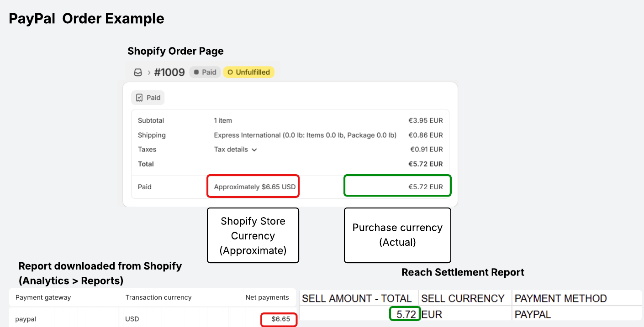Image resolution: width=644 pixels, height=327 pixels.
Task: Click the Subtotal row label
Action: (151, 120)
